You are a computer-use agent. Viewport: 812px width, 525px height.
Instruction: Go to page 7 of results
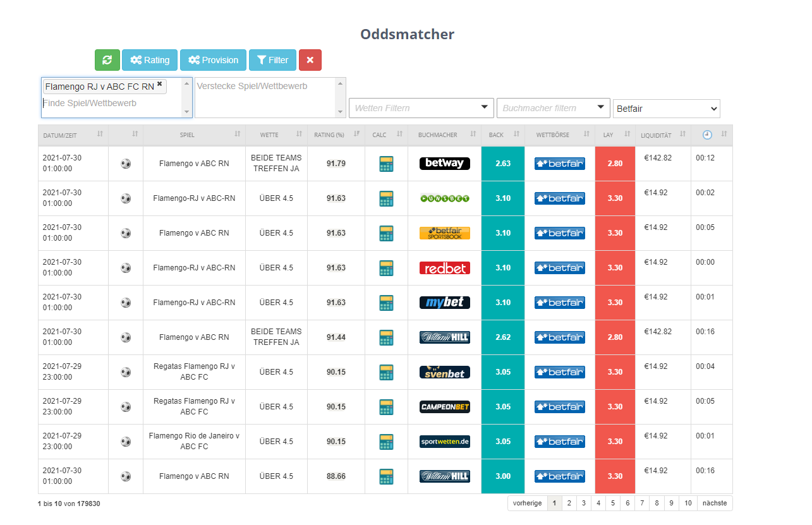(641, 503)
